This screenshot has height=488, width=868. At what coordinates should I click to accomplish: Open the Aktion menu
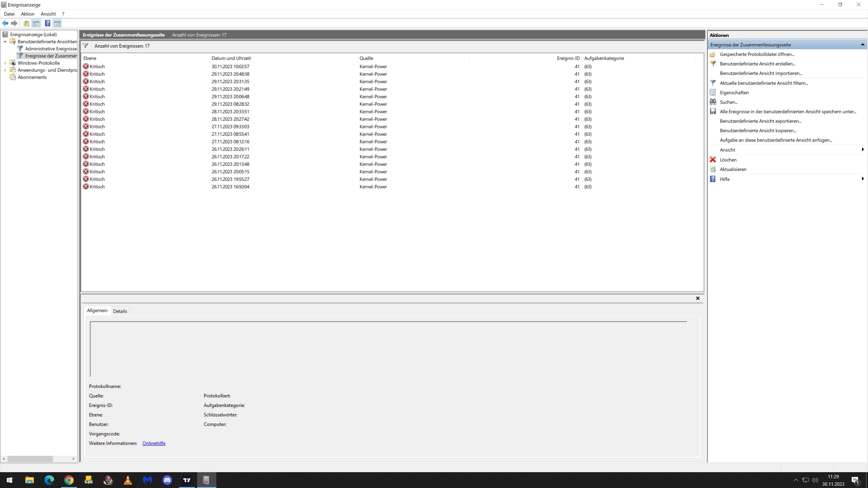click(x=27, y=14)
